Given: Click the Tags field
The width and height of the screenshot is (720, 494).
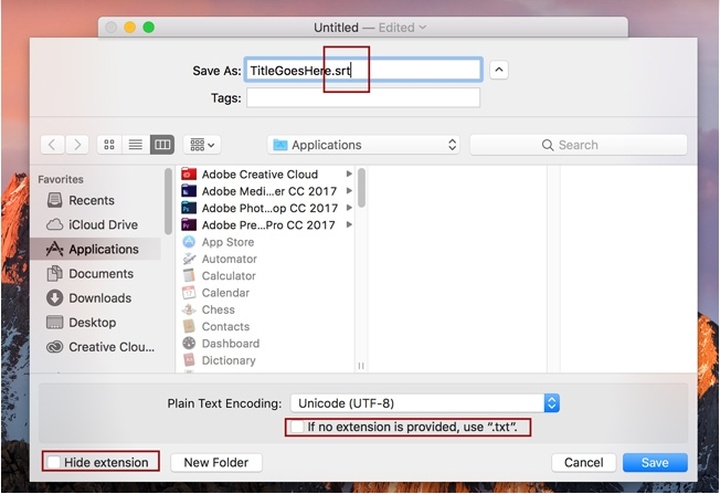Looking at the screenshot, I should pos(363,98).
